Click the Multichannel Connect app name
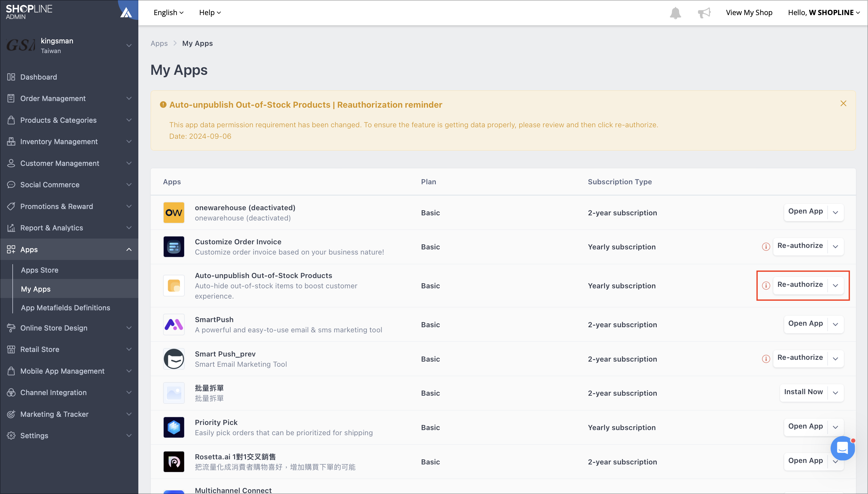This screenshot has width=868, height=494. pos(233,490)
